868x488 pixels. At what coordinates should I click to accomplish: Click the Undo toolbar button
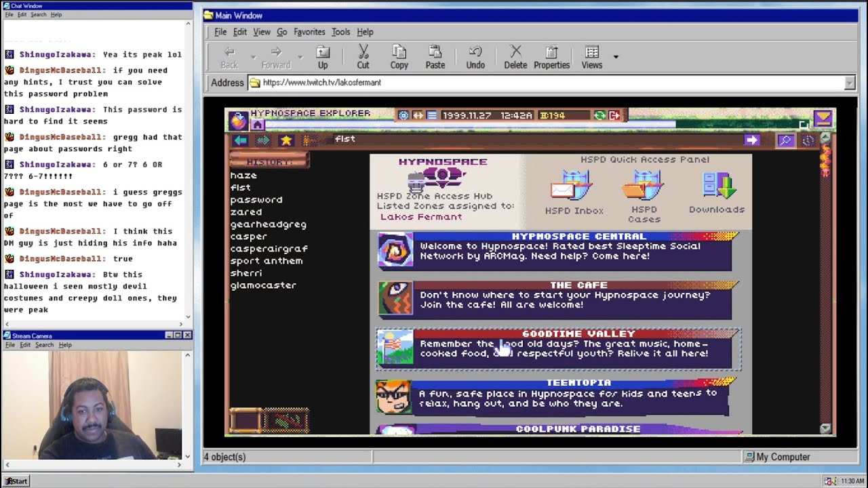click(475, 57)
